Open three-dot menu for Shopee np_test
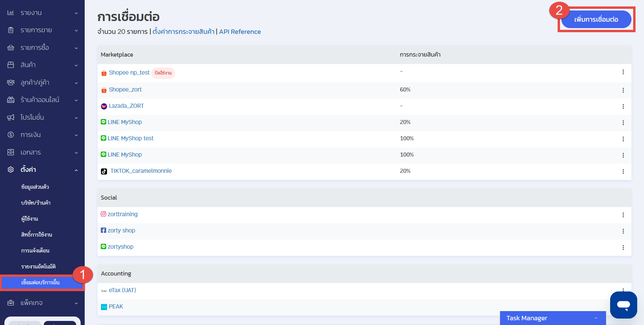This screenshot has width=644, height=325. point(623,72)
